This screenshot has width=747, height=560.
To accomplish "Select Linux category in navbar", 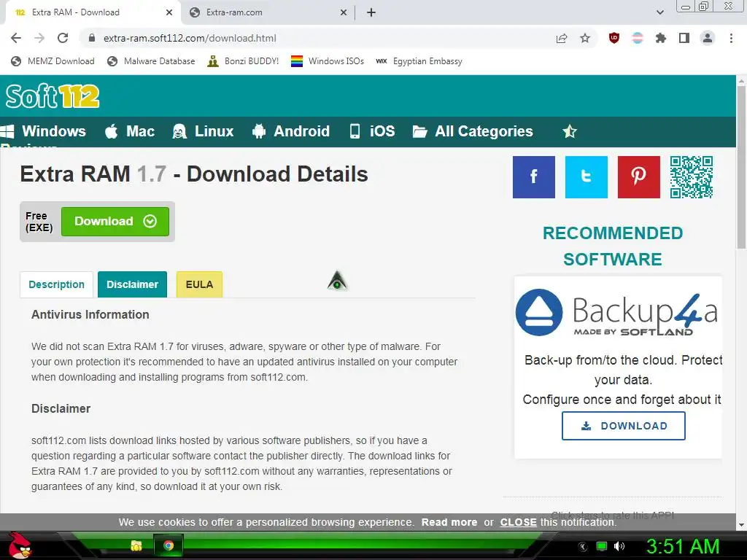I will (203, 131).
